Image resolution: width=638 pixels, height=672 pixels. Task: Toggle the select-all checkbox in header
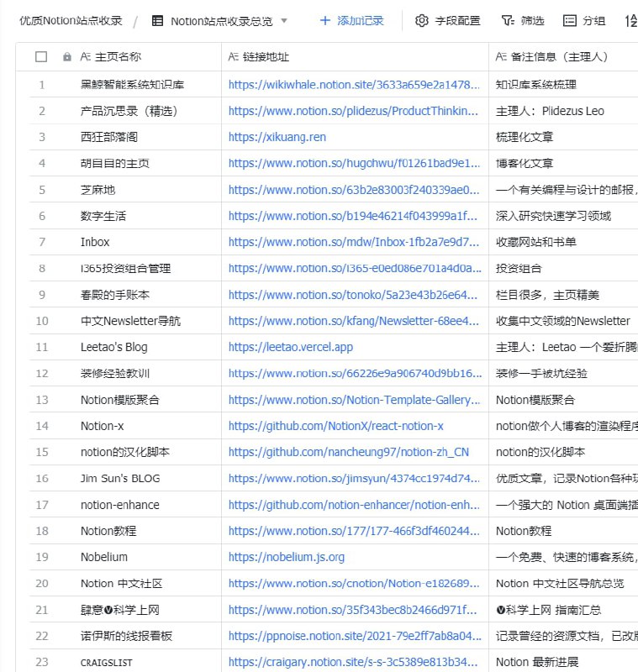click(x=41, y=56)
